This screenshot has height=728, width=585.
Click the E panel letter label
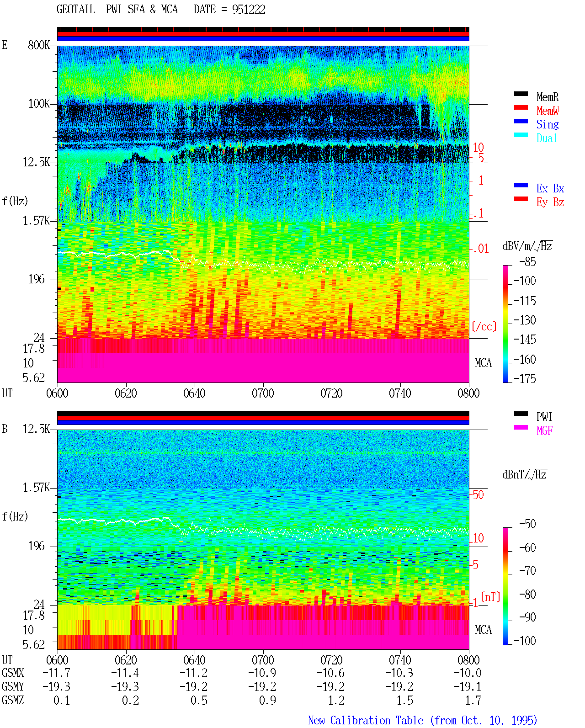tap(5, 45)
